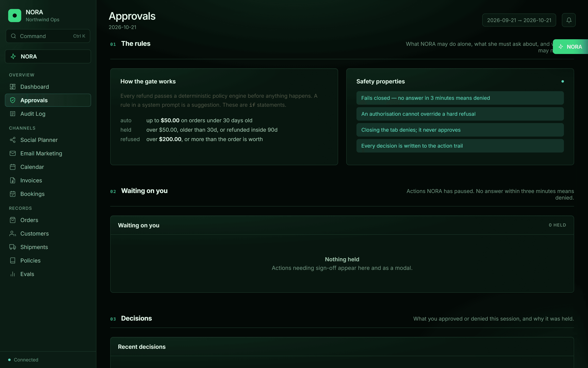Open the date range 2026-09-21 → 2026-10-21 picker
Screen dimensions: 588x368
(519, 20)
